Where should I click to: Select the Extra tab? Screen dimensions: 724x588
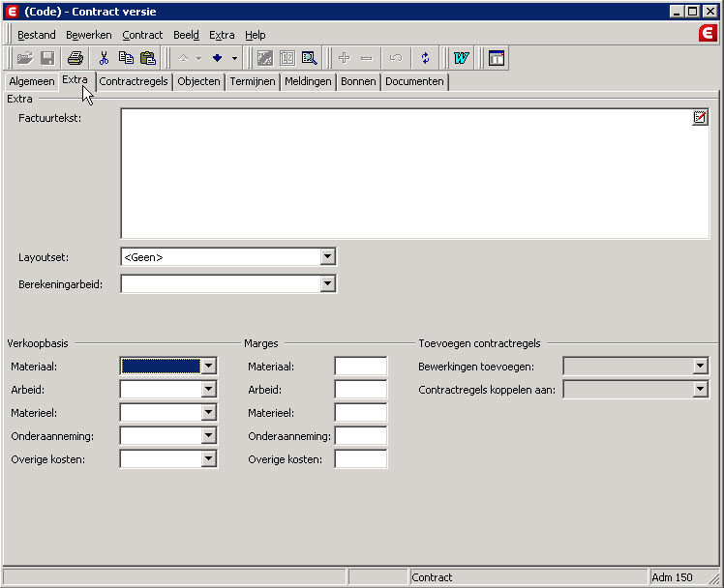click(75, 79)
